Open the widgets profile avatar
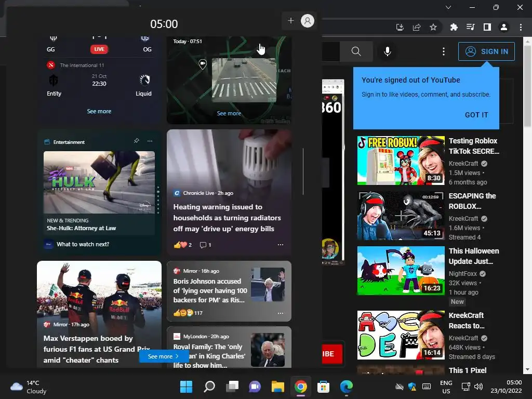The width and height of the screenshot is (532, 399). point(308,21)
